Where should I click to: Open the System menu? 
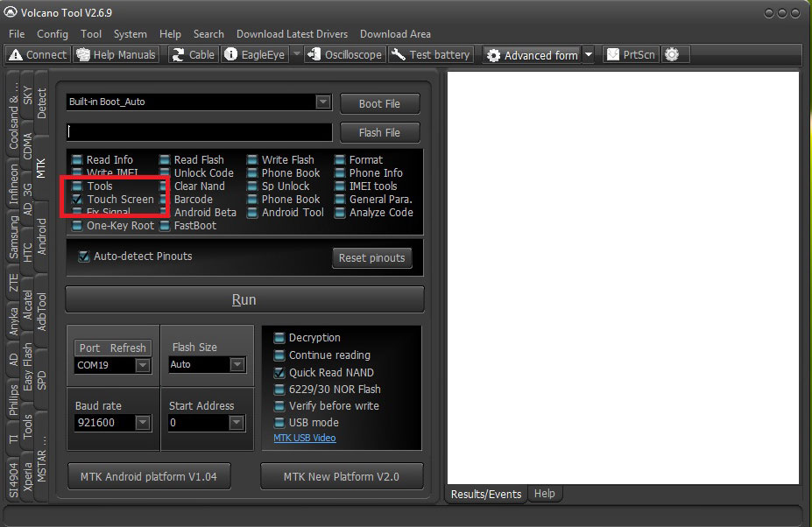[130, 34]
